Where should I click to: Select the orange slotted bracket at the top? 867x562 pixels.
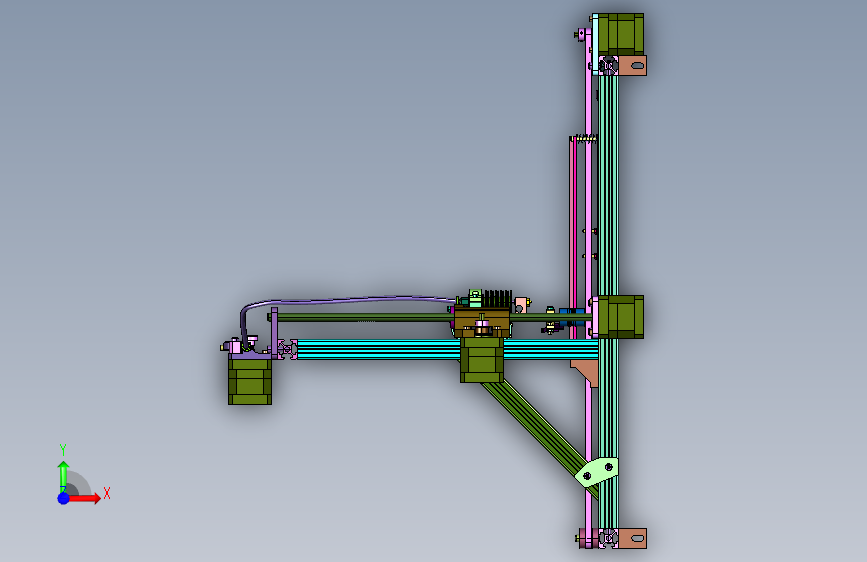click(x=632, y=65)
